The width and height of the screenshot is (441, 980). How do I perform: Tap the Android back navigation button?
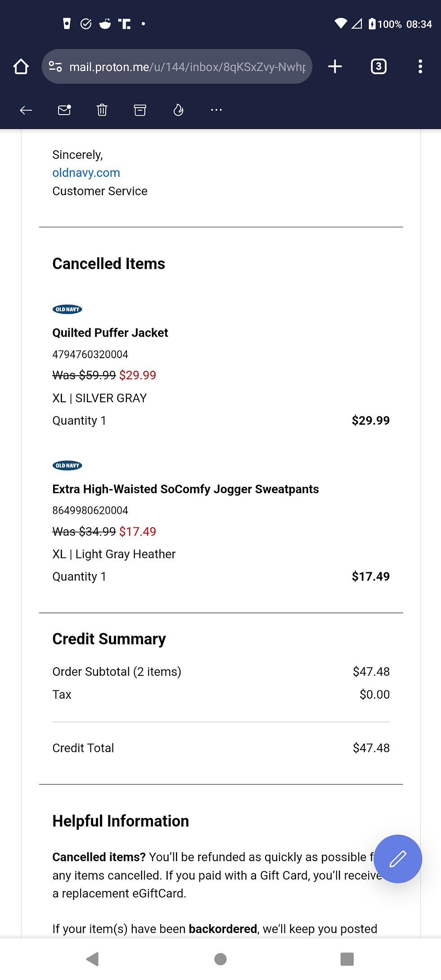(92, 959)
